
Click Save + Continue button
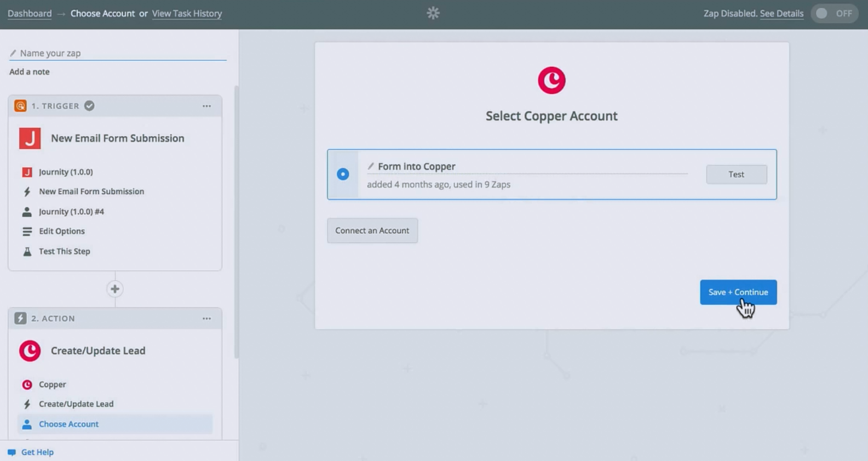738,292
